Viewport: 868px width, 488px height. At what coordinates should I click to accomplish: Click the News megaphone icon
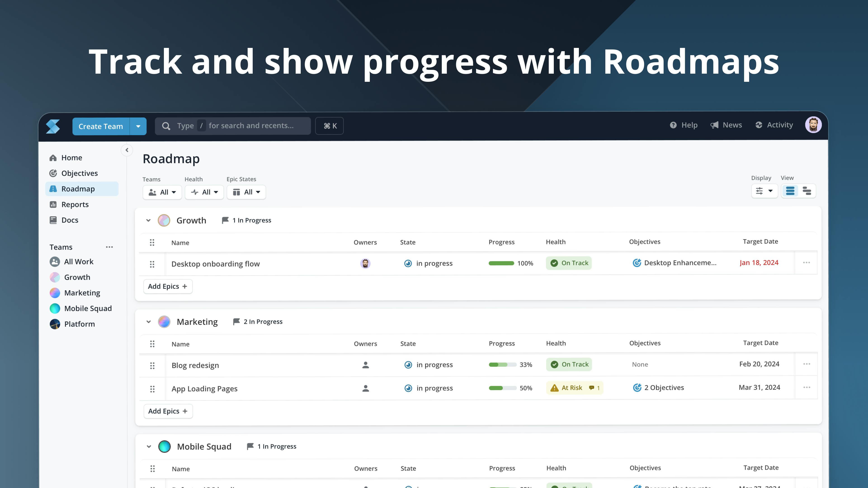[714, 125]
